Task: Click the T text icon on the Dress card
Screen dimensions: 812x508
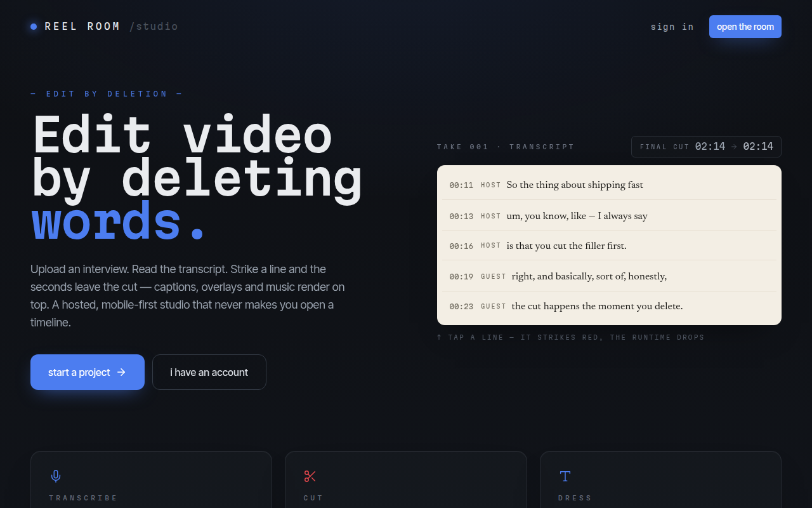Action: [565, 476]
